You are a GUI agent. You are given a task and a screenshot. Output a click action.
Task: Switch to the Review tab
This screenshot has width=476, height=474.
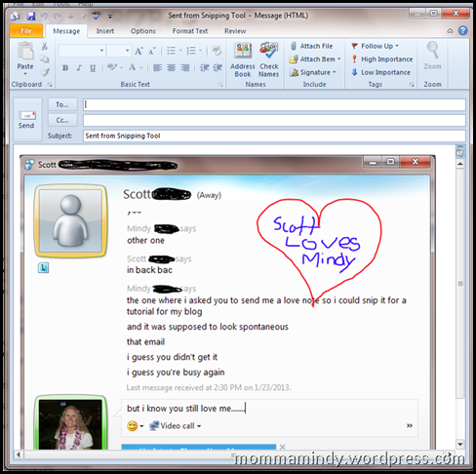(235, 31)
